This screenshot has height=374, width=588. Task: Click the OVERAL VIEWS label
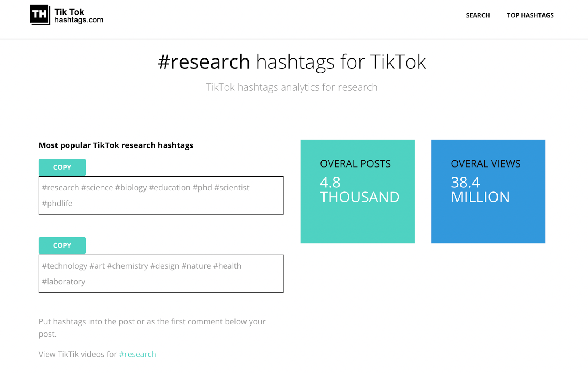485,164
